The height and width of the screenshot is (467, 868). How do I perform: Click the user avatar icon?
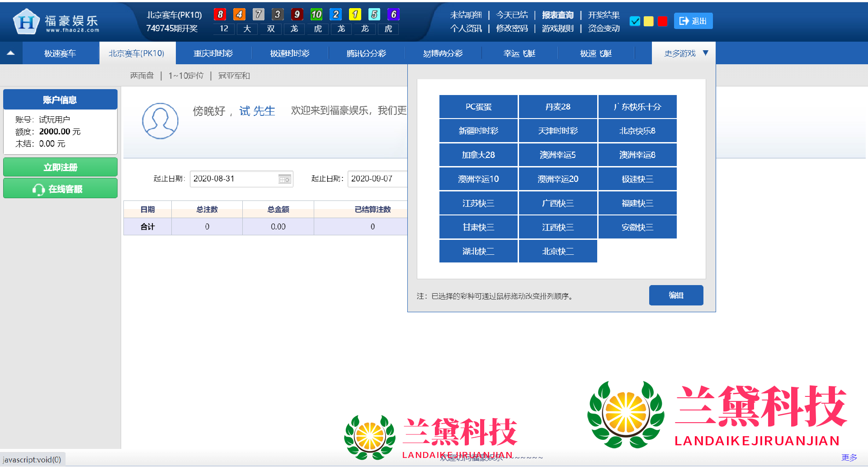[160, 121]
